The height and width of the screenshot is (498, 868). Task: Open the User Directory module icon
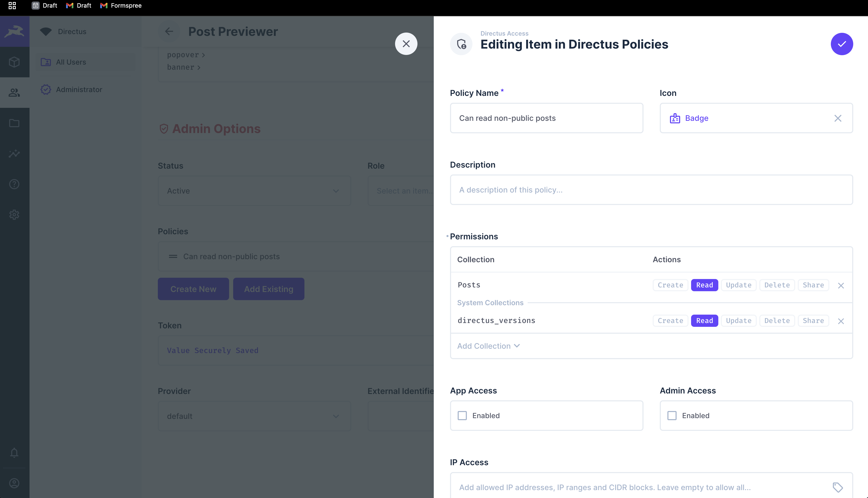[14, 92]
